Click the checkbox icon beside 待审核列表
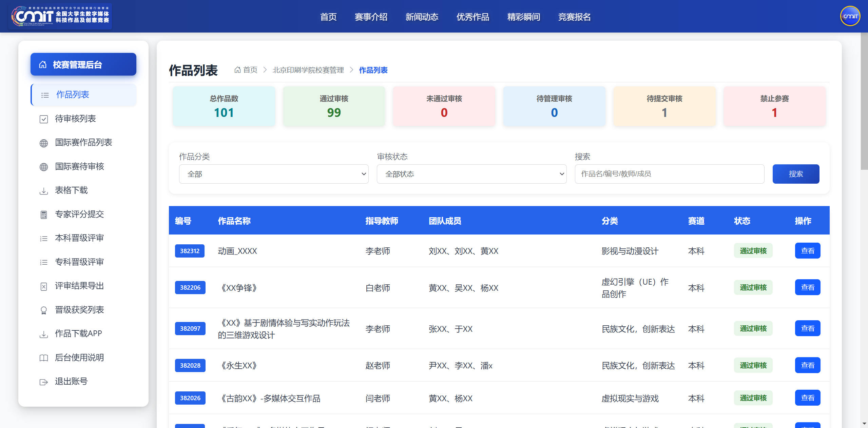The width and height of the screenshot is (868, 428). [44, 119]
